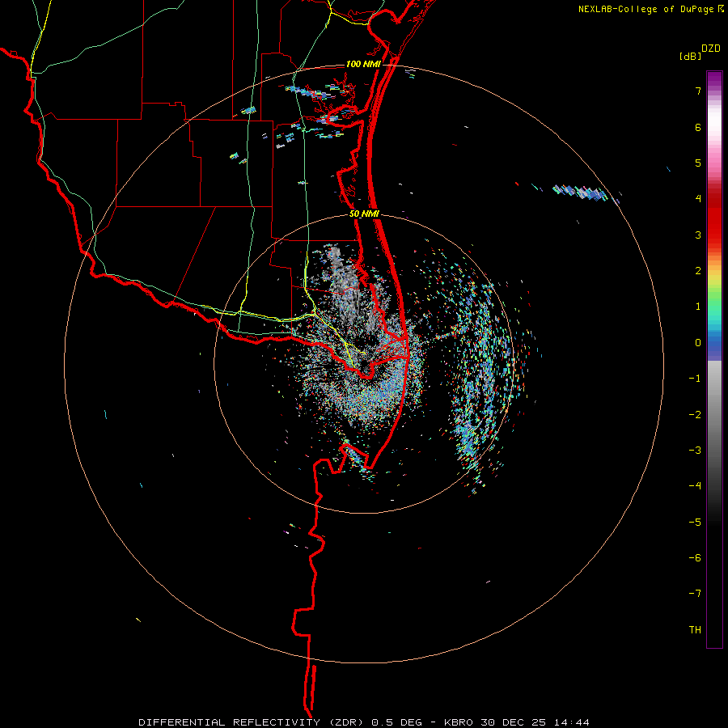Click the -2 value on the color scale
The image size is (728, 728).
(x=695, y=415)
